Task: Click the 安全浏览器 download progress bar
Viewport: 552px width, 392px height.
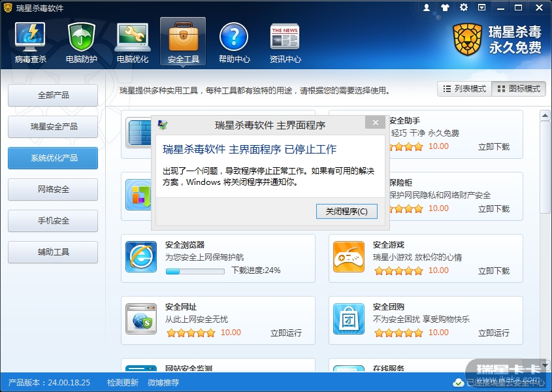Action: (195, 271)
